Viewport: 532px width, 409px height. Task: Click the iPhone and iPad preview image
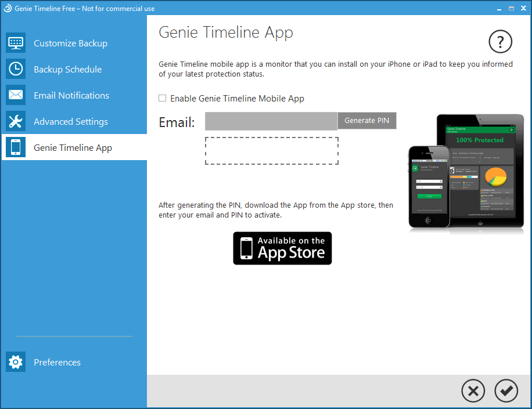point(466,174)
